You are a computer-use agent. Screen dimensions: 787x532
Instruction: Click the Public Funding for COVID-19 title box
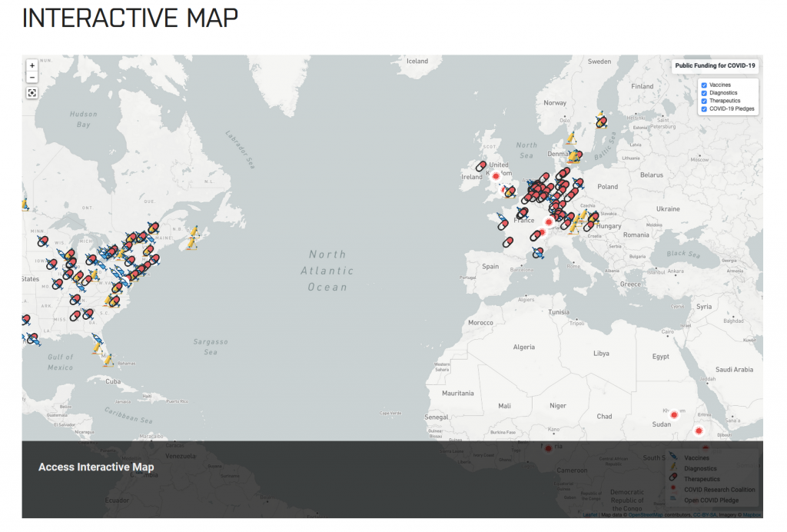[x=715, y=66]
